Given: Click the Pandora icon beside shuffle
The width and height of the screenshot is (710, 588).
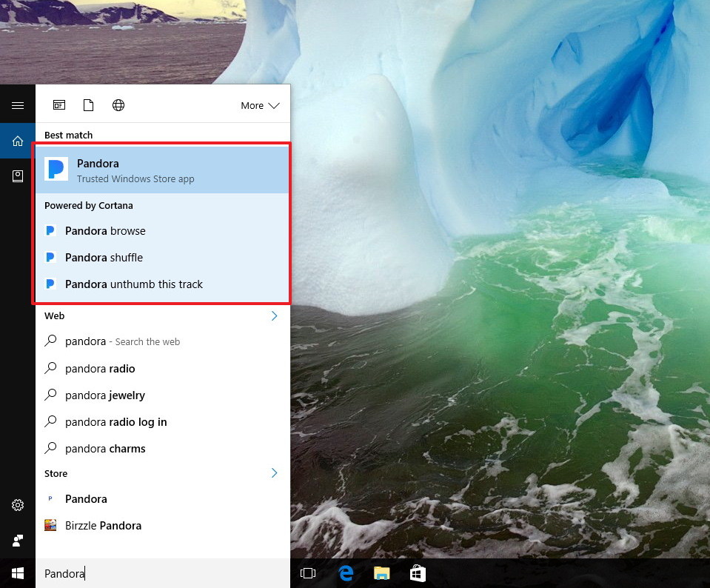Looking at the screenshot, I should point(50,258).
